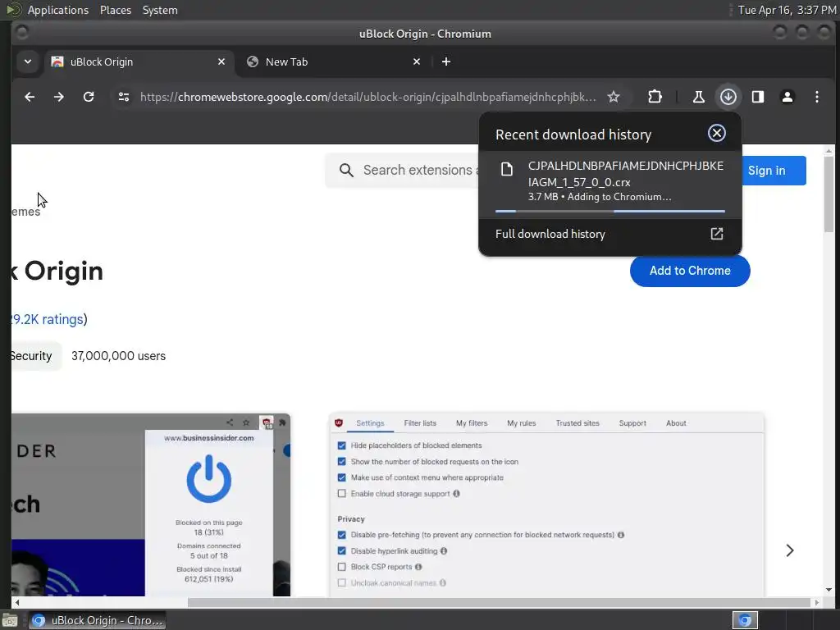Click the horizontal page scrollbar
The image size is (840, 630).
(x=498, y=602)
